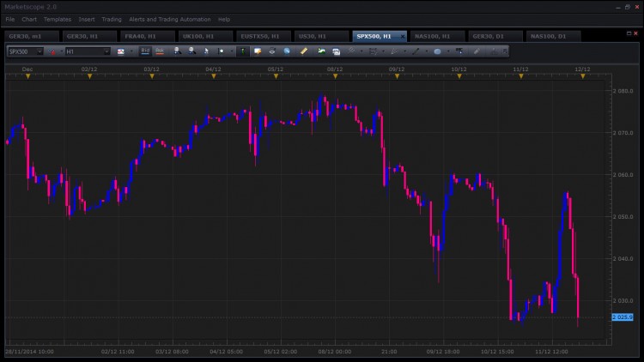Expand the diagonal line tool arrow
This screenshot has height=362, width=644.
pyautogui.click(x=426, y=51)
